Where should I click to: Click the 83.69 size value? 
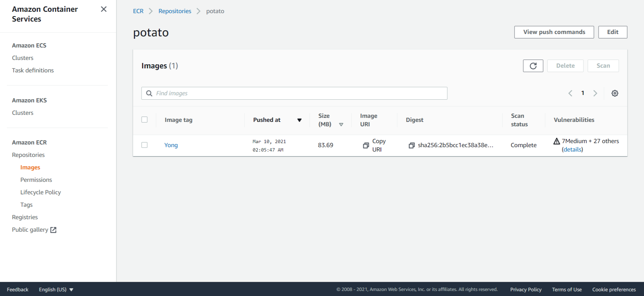click(326, 145)
